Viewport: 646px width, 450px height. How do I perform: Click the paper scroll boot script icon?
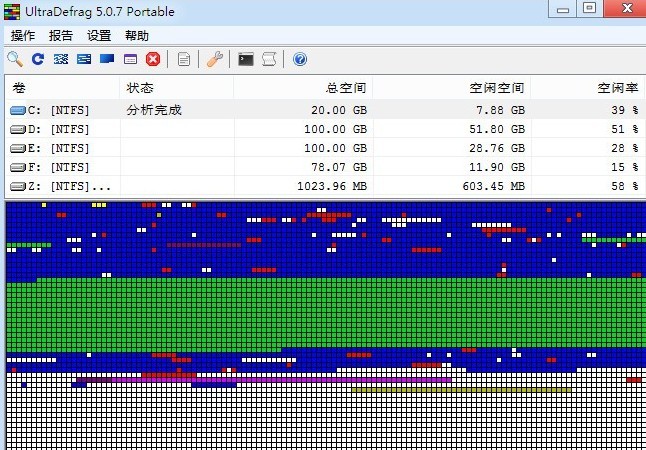269,59
